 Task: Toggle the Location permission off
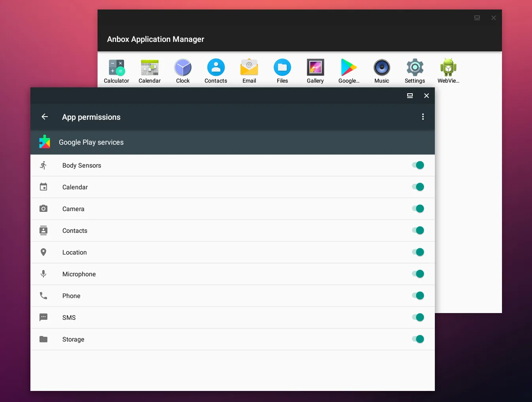point(418,252)
